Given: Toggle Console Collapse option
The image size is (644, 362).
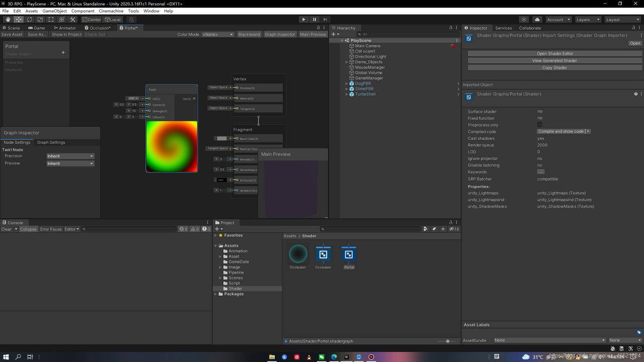Looking at the screenshot, I should tap(28, 229).
